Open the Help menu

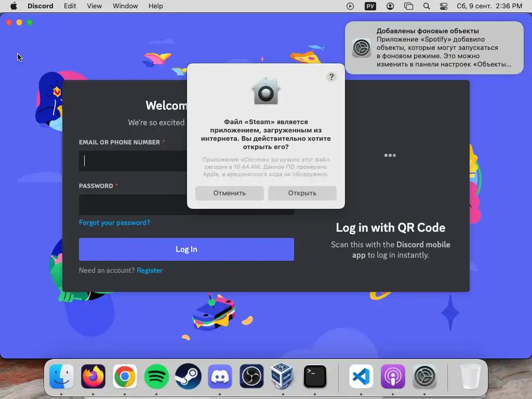156,6
